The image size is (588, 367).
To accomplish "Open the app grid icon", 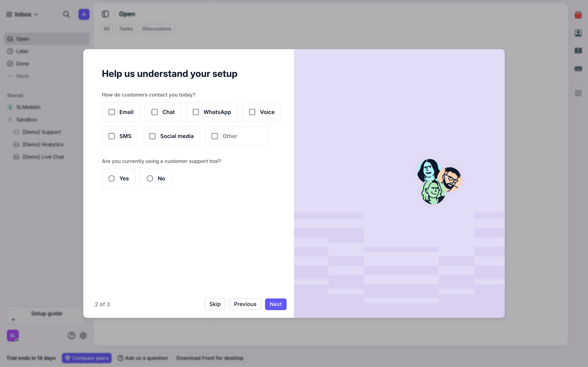I will click(578, 93).
